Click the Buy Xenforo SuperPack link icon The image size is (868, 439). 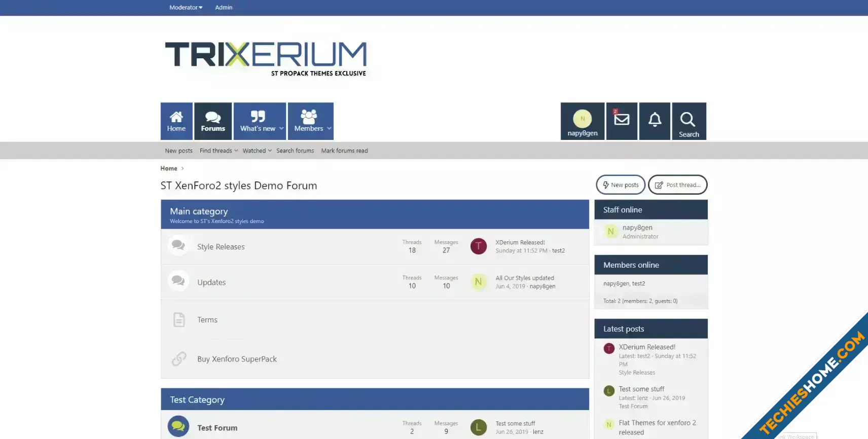[179, 358]
